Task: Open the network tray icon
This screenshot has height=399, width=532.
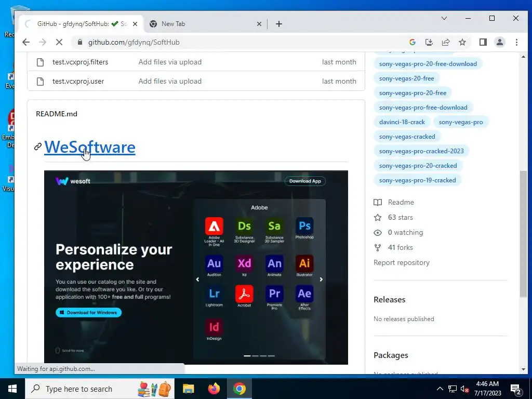Action: tap(453, 389)
